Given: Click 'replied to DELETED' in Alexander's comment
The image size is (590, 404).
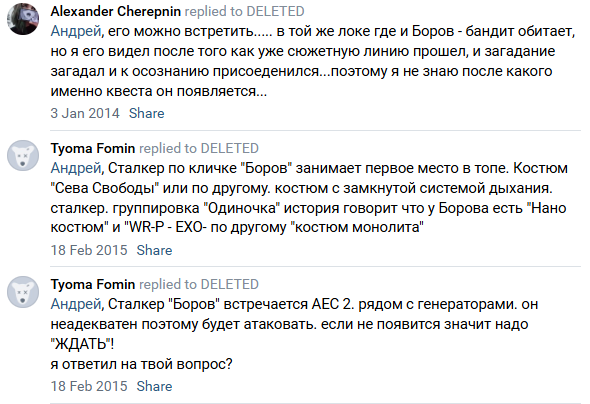Looking at the screenshot, I should point(244,11).
